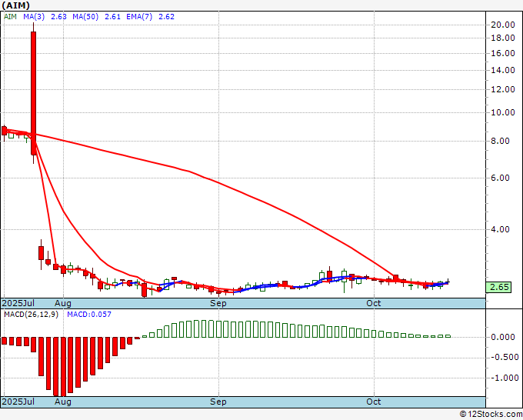Click the Sep label on MACD axis
Viewport: 523px width, 420px height.
click(218, 402)
